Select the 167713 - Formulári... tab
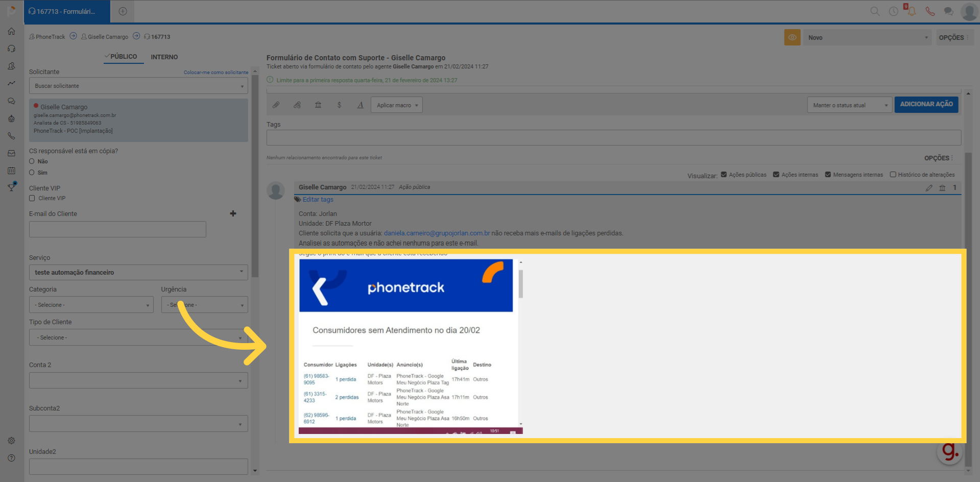This screenshot has height=482, width=980. (x=67, y=11)
